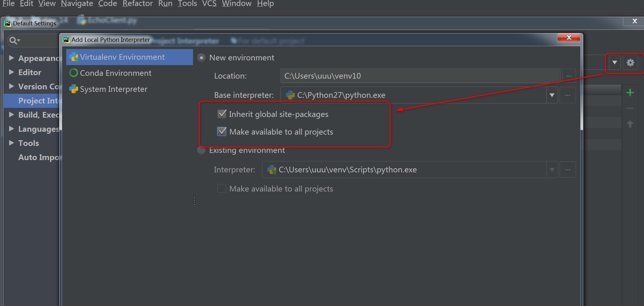Select the Existing environment radio button
Image resolution: width=644 pixels, height=306 pixels.
pyautogui.click(x=201, y=150)
